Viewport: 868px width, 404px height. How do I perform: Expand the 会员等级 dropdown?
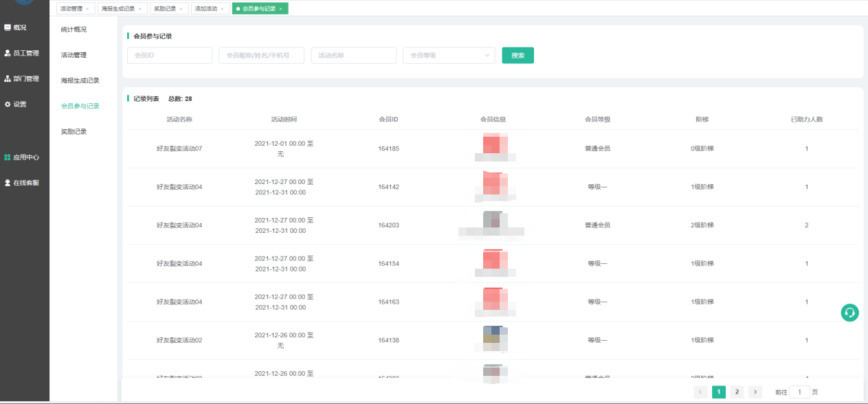point(449,56)
